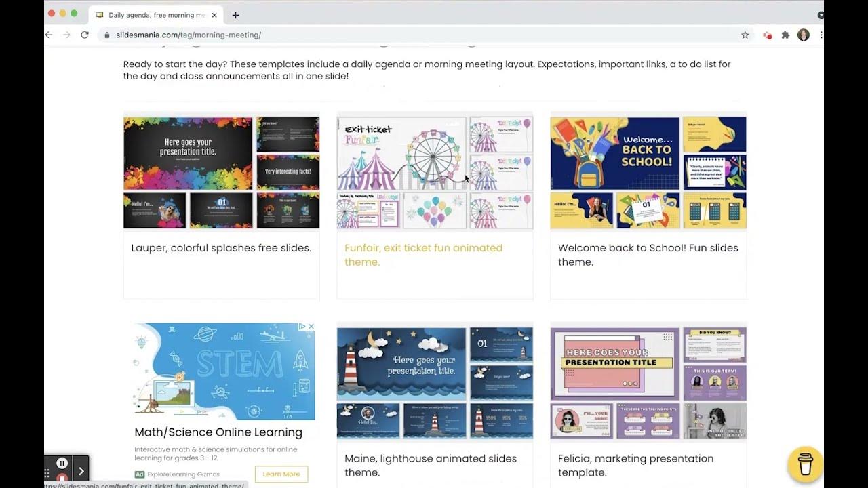Click the recorder drag handle dots
This screenshot has height=488, width=868.
tap(47, 472)
